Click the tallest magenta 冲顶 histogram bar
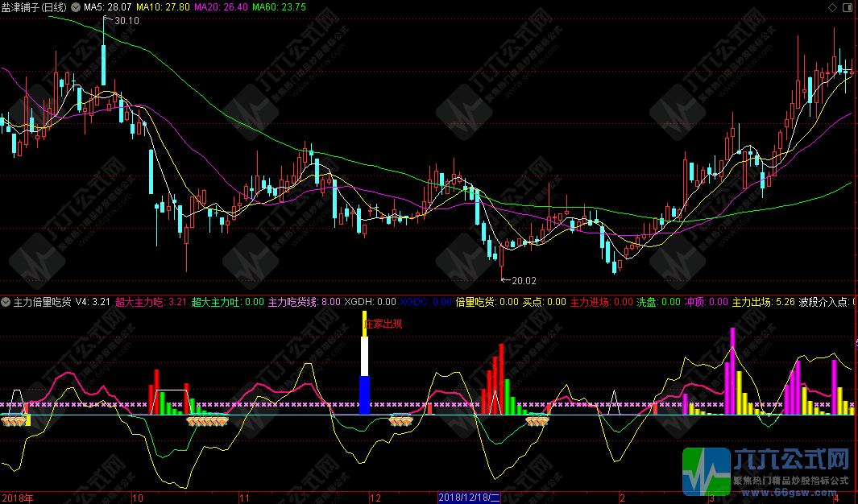Image resolution: width=858 pixels, height=504 pixels. point(732,370)
